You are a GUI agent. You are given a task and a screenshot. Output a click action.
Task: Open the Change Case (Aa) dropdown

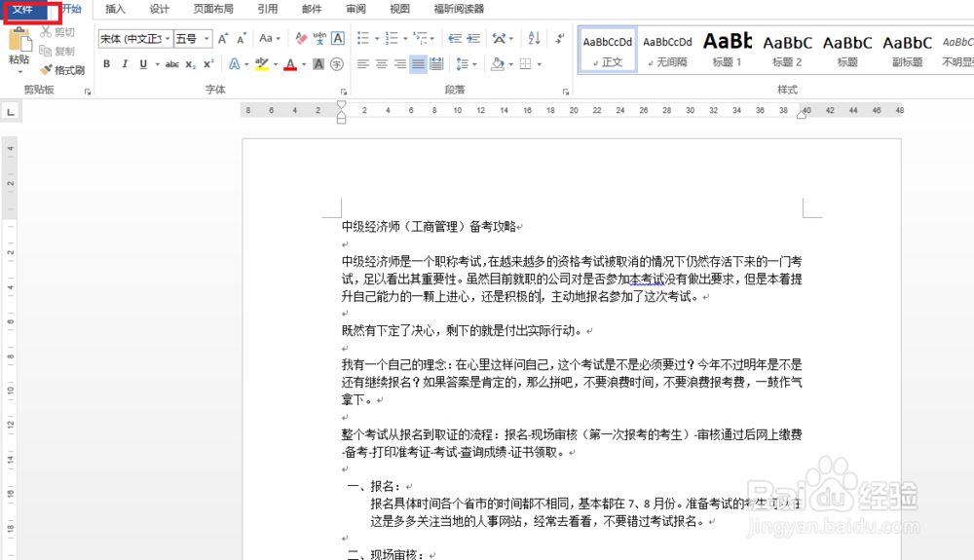coord(270,39)
